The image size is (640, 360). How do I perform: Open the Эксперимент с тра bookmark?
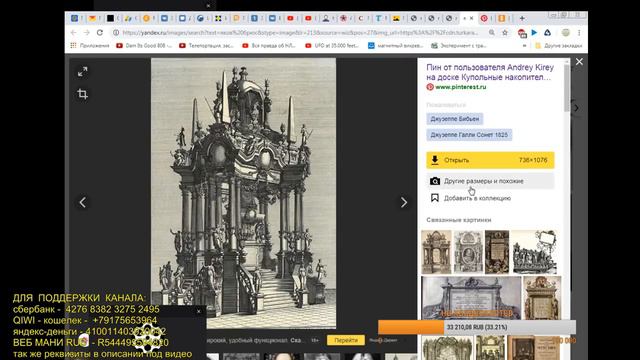459,46
